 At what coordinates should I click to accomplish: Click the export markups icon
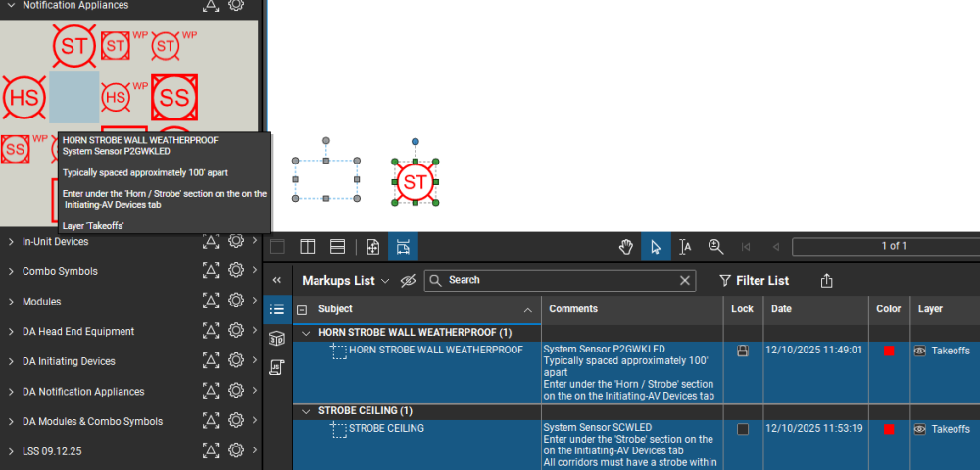click(x=826, y=281)
